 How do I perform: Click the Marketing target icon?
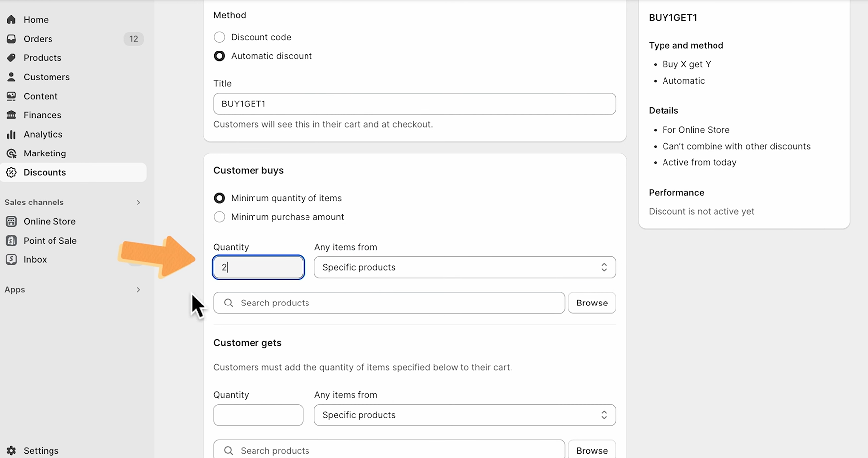[x=11, y=153]
